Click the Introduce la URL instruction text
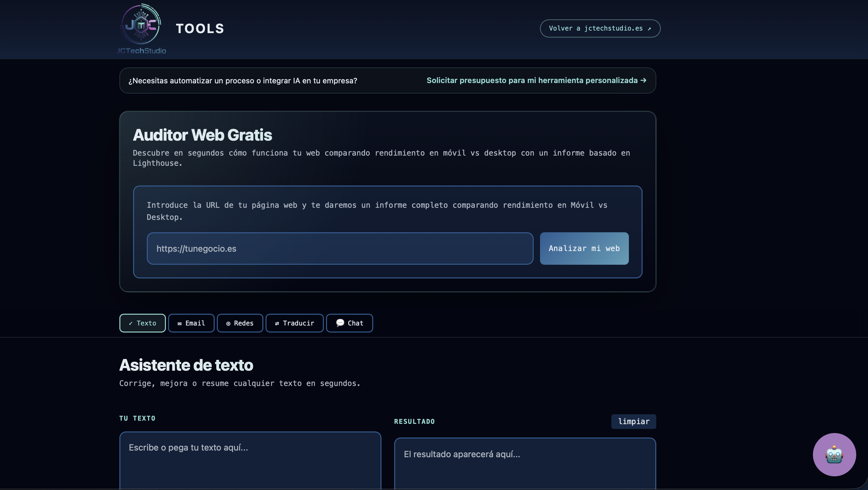 point(377,211)
